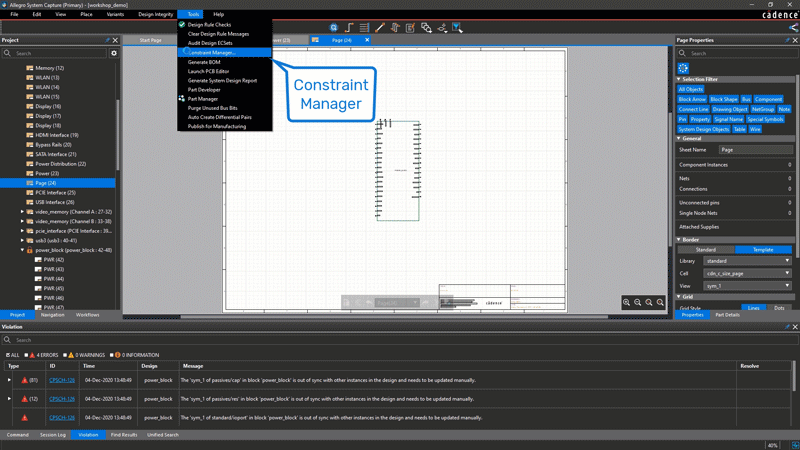Click the blue gear search toolbar icon

(x=334, y=28)
